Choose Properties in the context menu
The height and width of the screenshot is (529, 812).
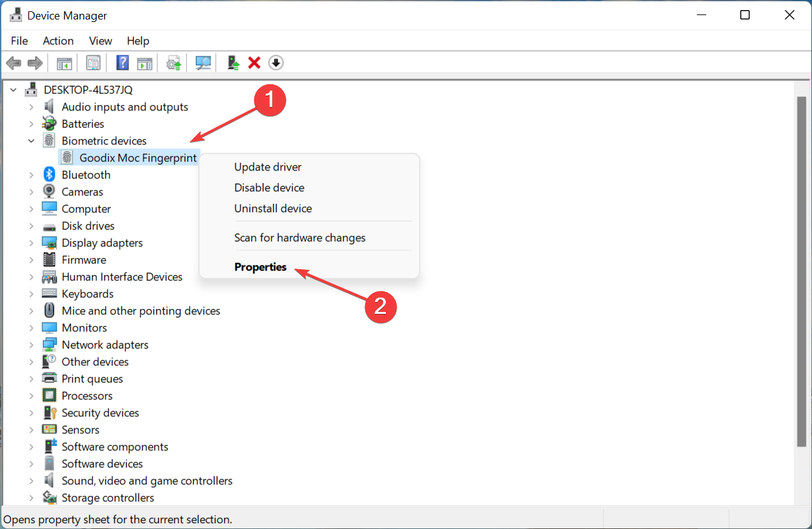pos(309,267)
